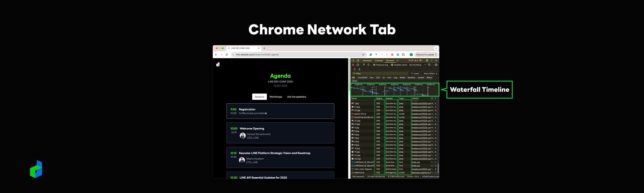Click the Chrome profile avatar icon

(411, 55)
